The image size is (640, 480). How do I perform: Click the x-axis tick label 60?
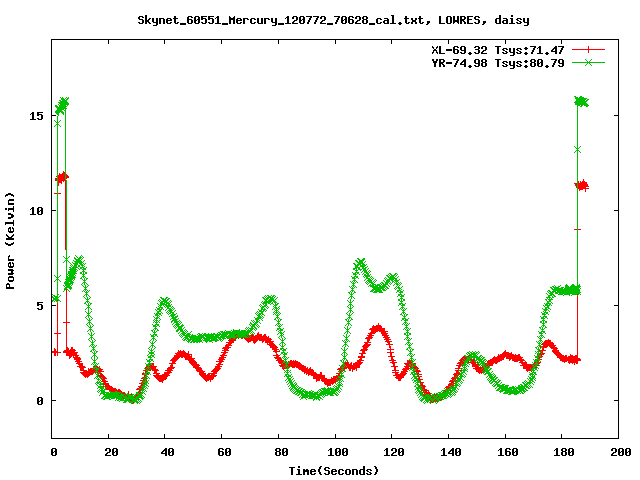click(x=224, y=452)
